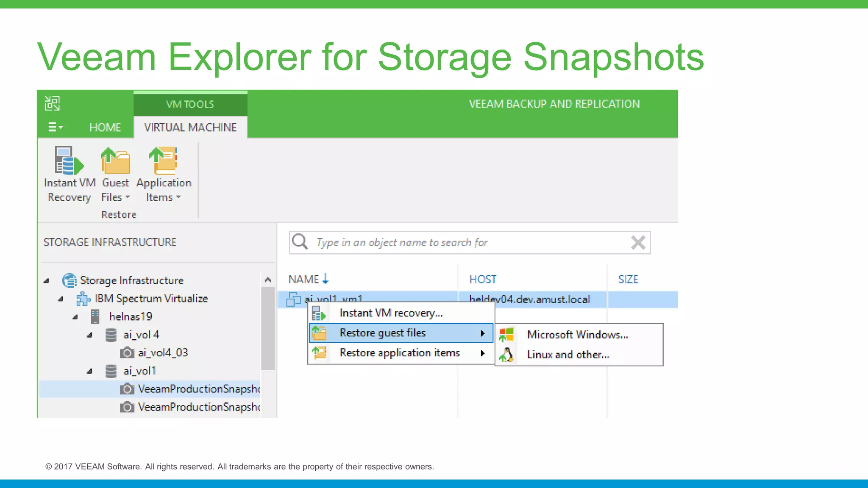Select the ai_vol1 volume

pos(139,371)
